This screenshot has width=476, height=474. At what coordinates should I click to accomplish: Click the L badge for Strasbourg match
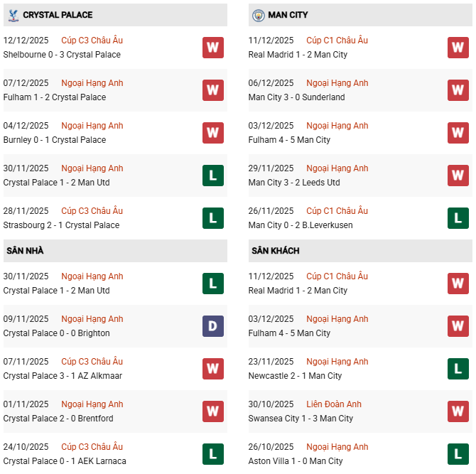tap(212, 218)
